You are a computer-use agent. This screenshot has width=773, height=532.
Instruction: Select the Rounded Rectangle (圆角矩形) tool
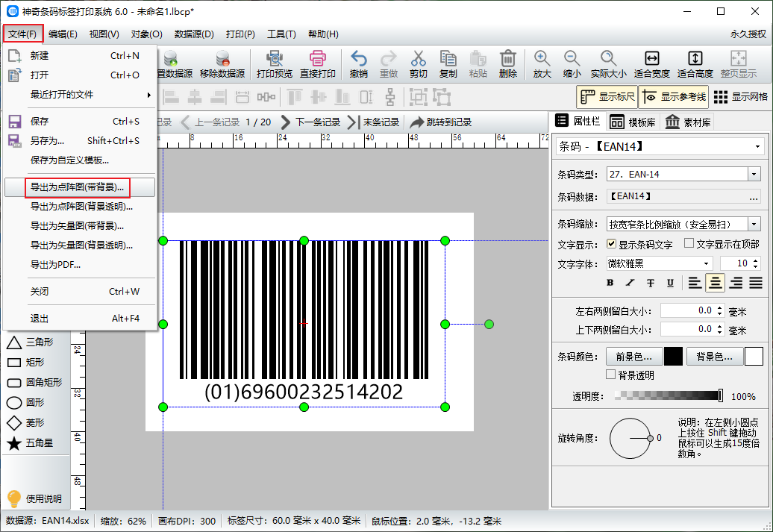pos(34,383)
